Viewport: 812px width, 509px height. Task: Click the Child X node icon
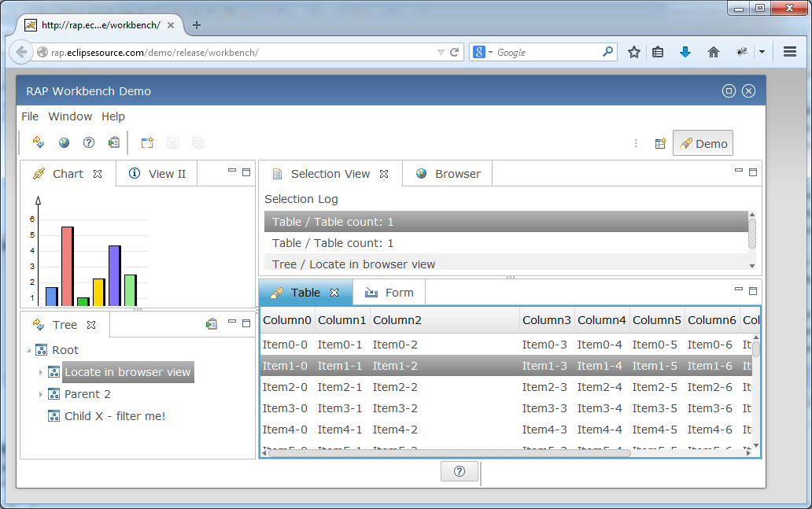point(54,416)
